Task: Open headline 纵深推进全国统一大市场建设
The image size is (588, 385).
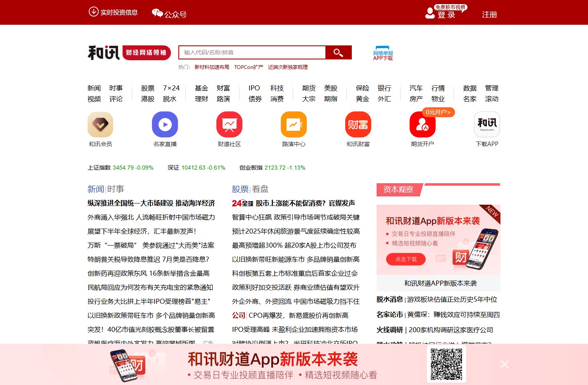Action: (151, 203)
